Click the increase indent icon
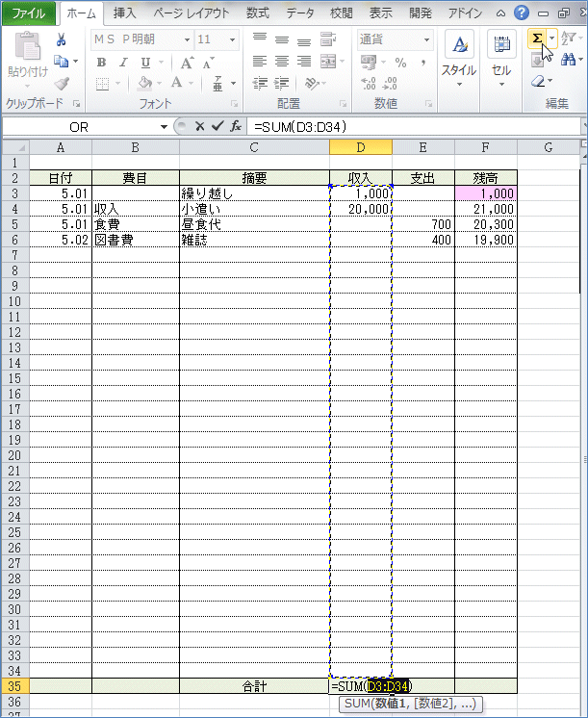Screen dimensions: 588x718 click(x=281, y=84)
